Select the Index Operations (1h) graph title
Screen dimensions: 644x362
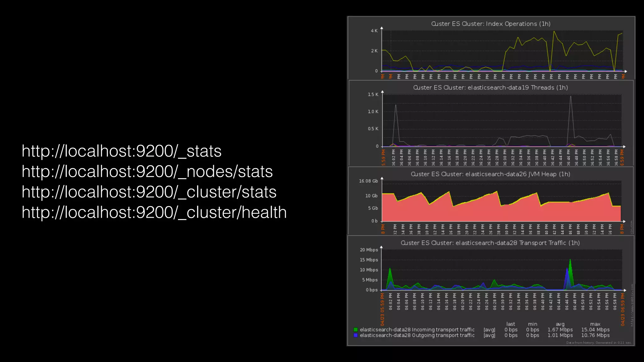pyautogui.click(x=491, y=24)
